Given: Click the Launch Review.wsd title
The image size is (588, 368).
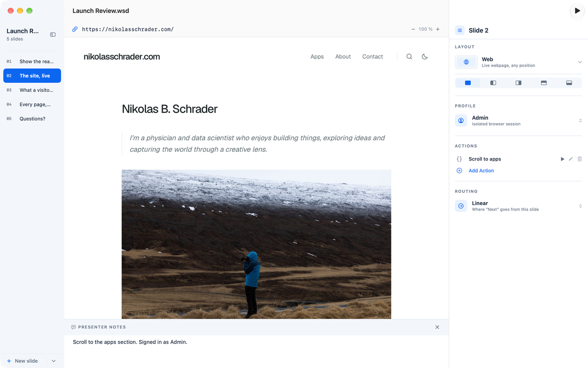Looking at the screenshot, I should tap(101, 11).
